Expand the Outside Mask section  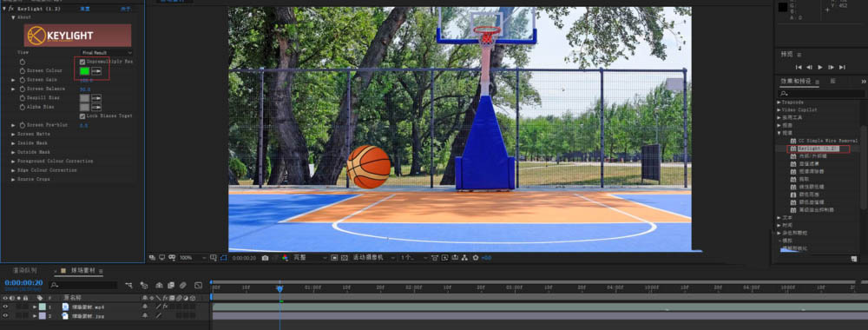(x=13, y=152)
